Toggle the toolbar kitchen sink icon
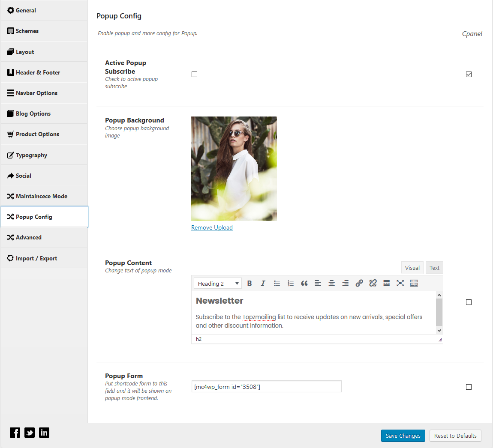Screen dimensions: 493x448 coord(414,284)
